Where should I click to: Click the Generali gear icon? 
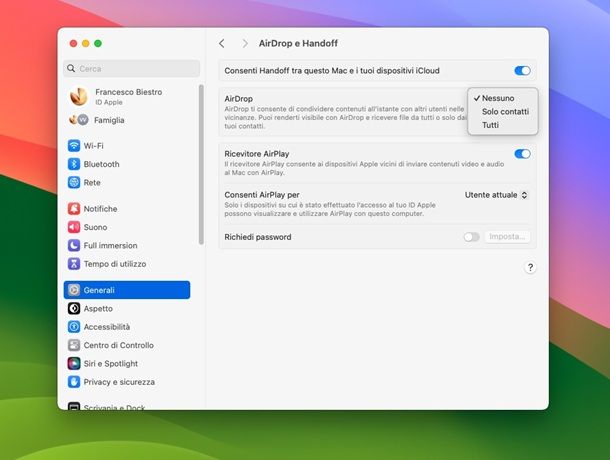click(x=74, y=290)
